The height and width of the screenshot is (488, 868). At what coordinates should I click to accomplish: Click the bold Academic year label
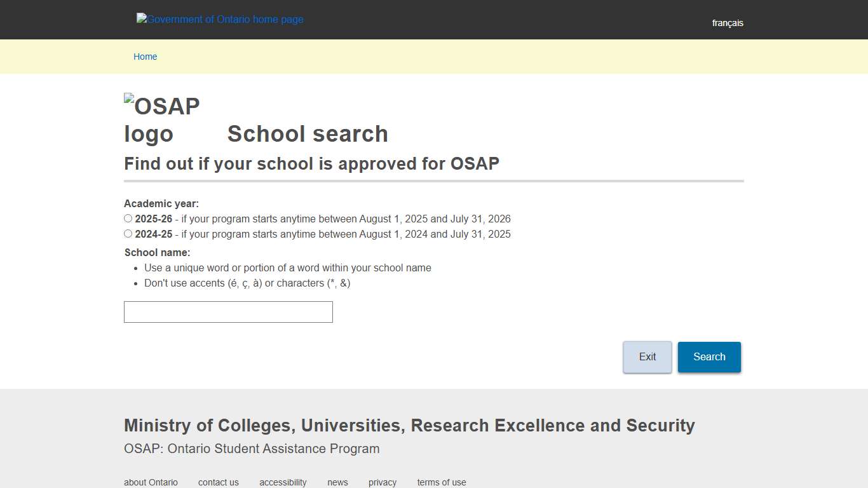tap(161, 203)
